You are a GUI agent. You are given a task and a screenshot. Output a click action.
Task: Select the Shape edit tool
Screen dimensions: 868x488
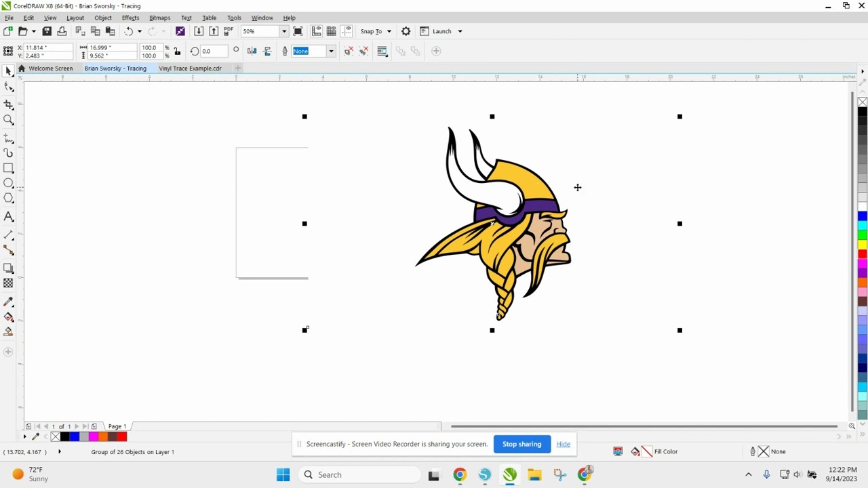pos(8,87)
